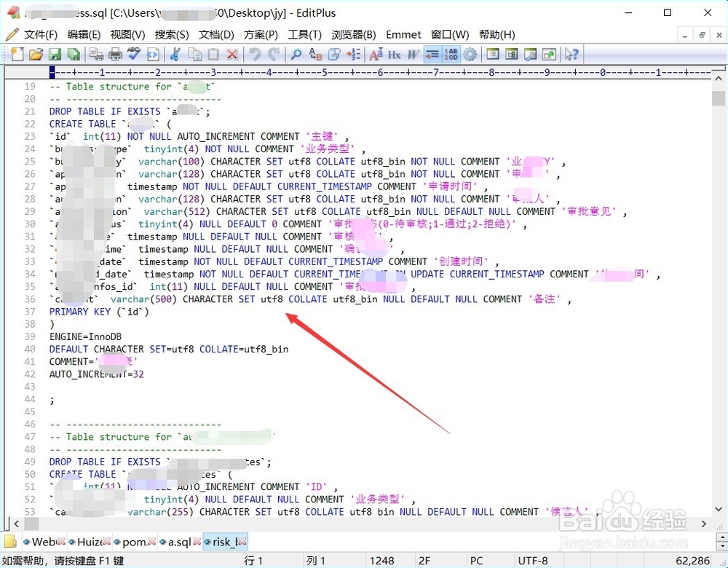Open the 文档(D) menu
Viewport: 728px width, 568px height.
pyautogui.click(x=216, y=35)
